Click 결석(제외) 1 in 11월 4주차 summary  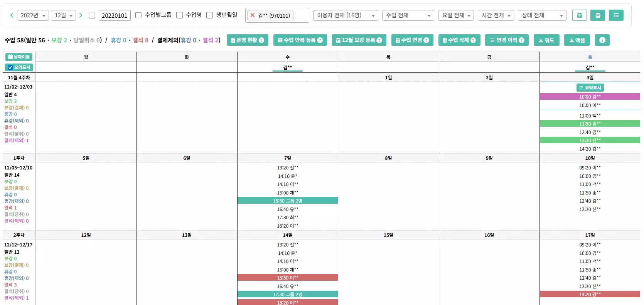coord(16,141)
